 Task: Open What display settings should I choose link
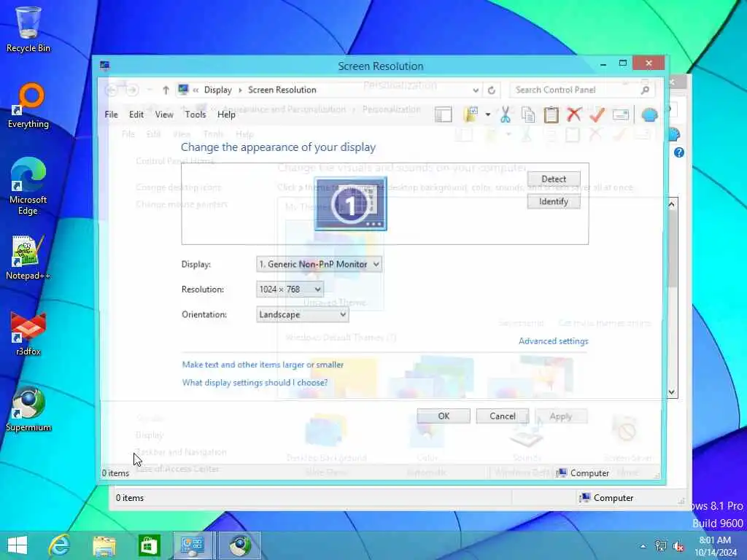[x=255, y=382]
